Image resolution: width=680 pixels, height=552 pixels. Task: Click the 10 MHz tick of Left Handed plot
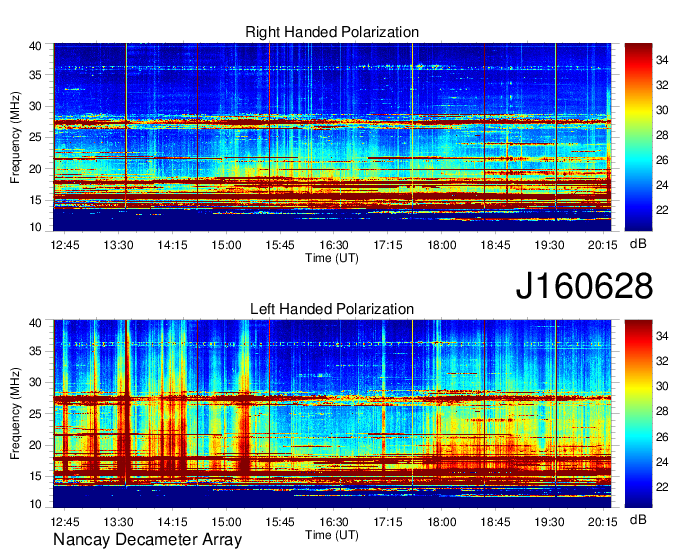pyautogui.click(x=36, y=504)
